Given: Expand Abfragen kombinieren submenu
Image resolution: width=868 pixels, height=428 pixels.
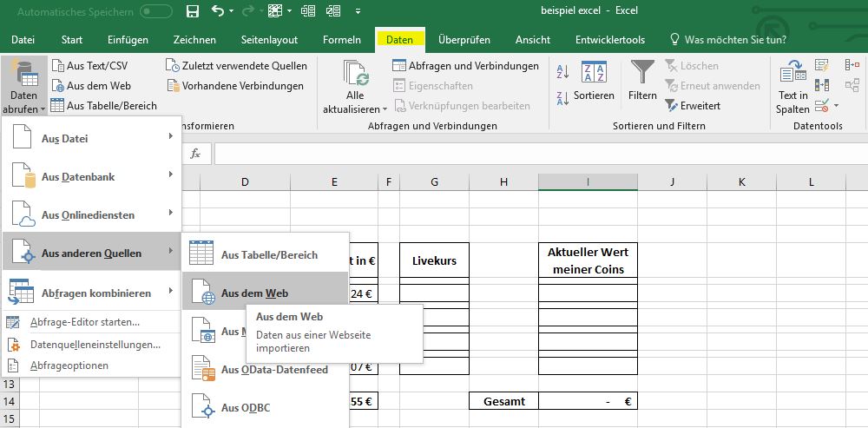Looking at the screenshot, I should pyautogui.click(x=91, y=293).
